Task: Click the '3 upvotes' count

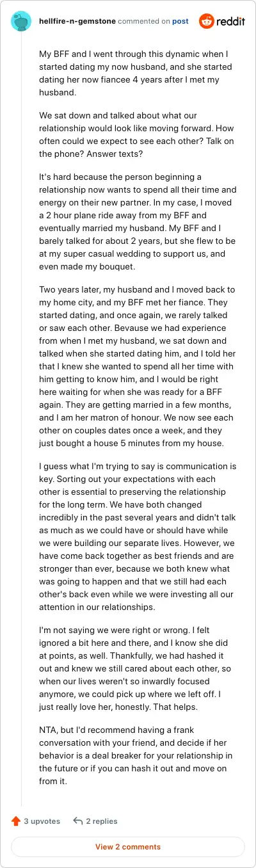Action: coord(42,821)
